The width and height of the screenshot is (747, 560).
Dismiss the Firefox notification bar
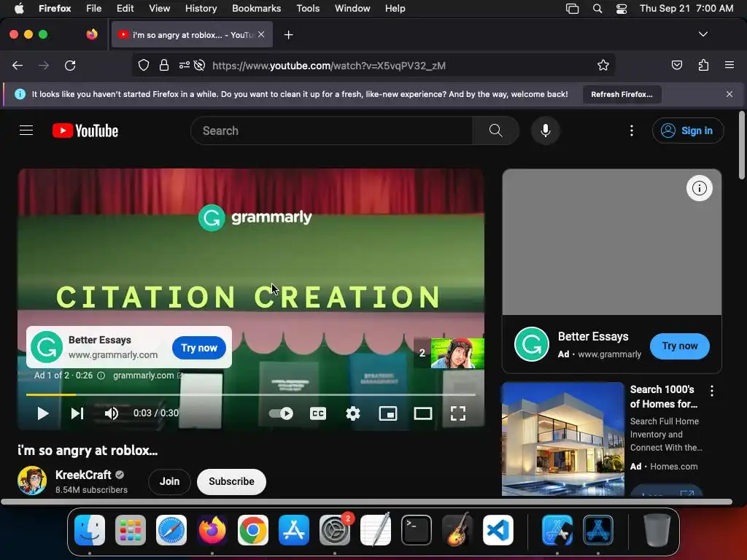[729, 94]
